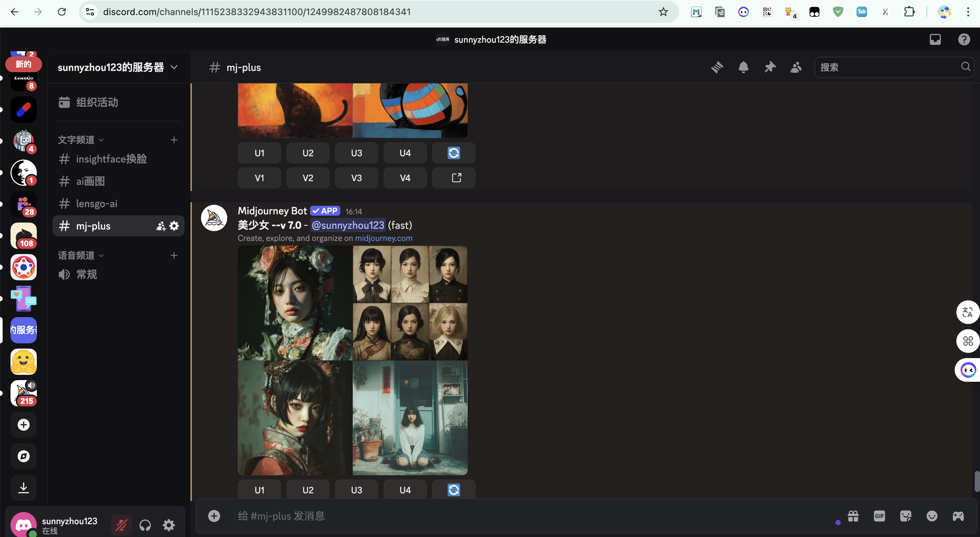Viewport: 980px width, 537px height.
Task: Click the chat scrollbar thumb
Action: click(x=977, y=481)
